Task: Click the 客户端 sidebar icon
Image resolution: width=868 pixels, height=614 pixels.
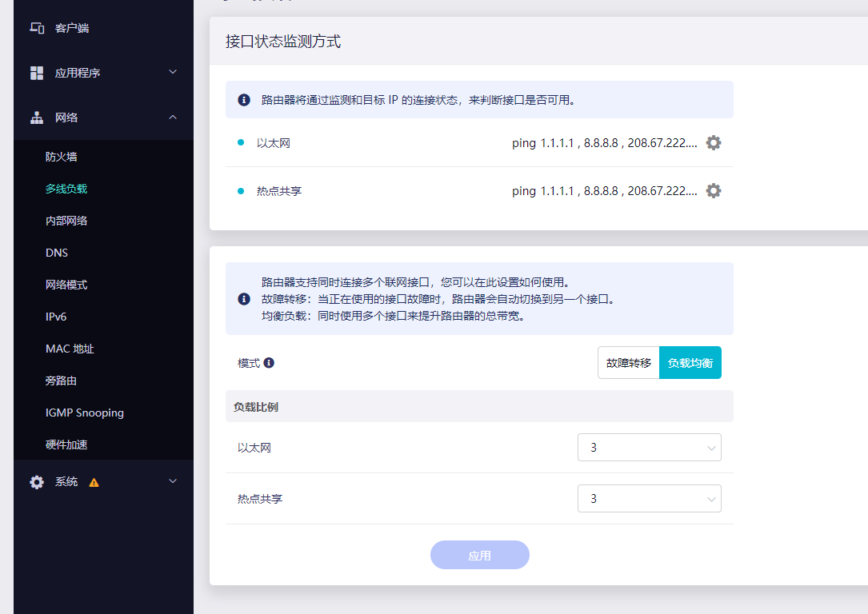Action: (x=36, y=26)
